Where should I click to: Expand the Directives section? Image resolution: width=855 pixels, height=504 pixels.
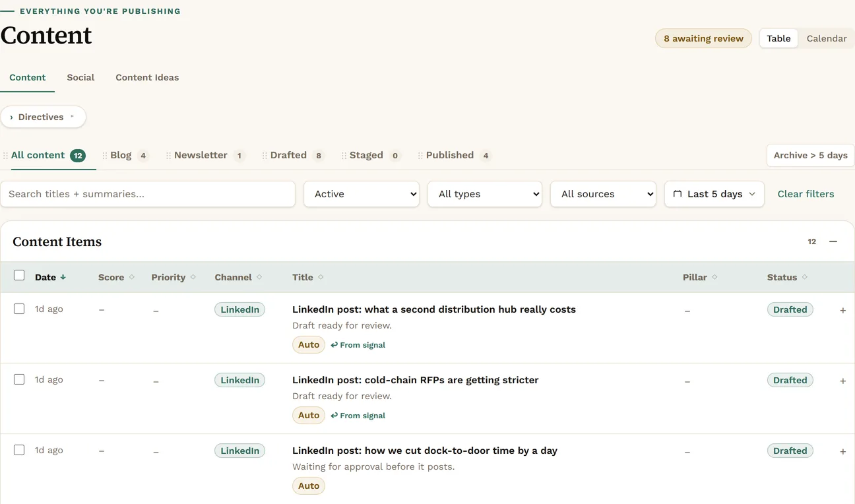[x=43, y=117]
